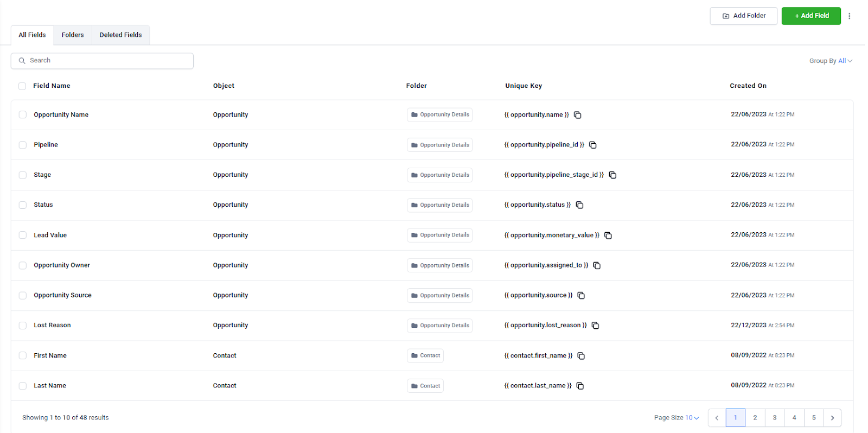This screenshot has width=868, height=433.
Task: Click the {{ contact.first_name }} key text
Action: pos(538,356)
